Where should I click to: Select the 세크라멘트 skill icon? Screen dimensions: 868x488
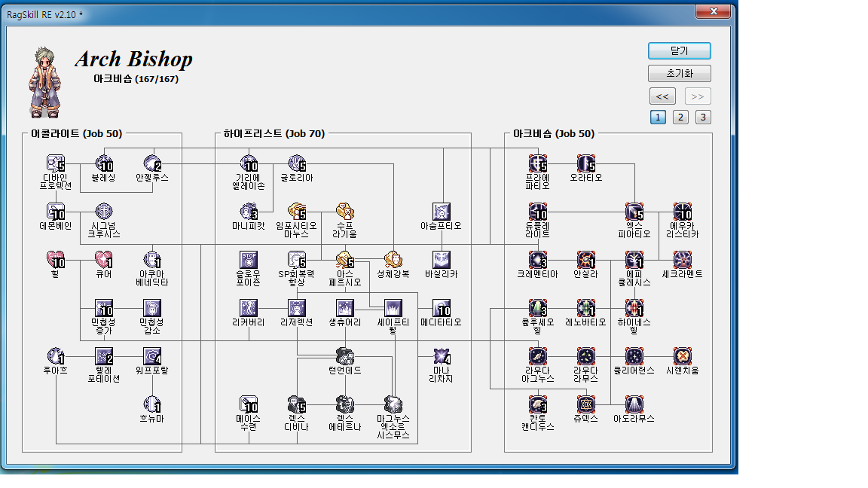[x=683, y=260]
